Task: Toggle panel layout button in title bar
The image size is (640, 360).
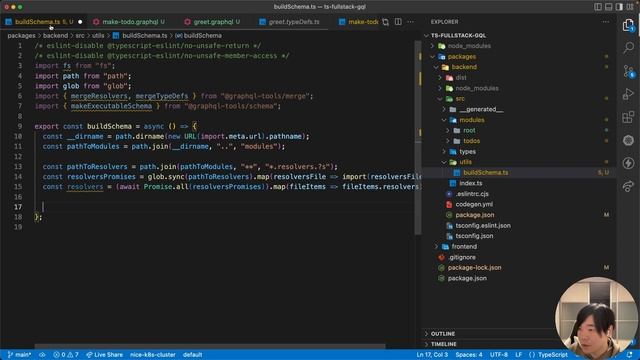Action: click(609, 7)
